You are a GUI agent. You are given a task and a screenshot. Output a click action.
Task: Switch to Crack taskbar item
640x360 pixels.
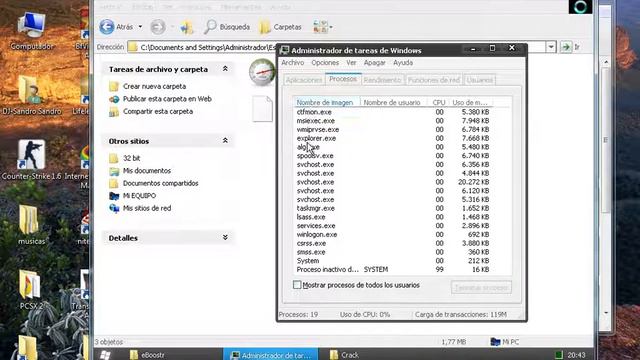(345, 355)
